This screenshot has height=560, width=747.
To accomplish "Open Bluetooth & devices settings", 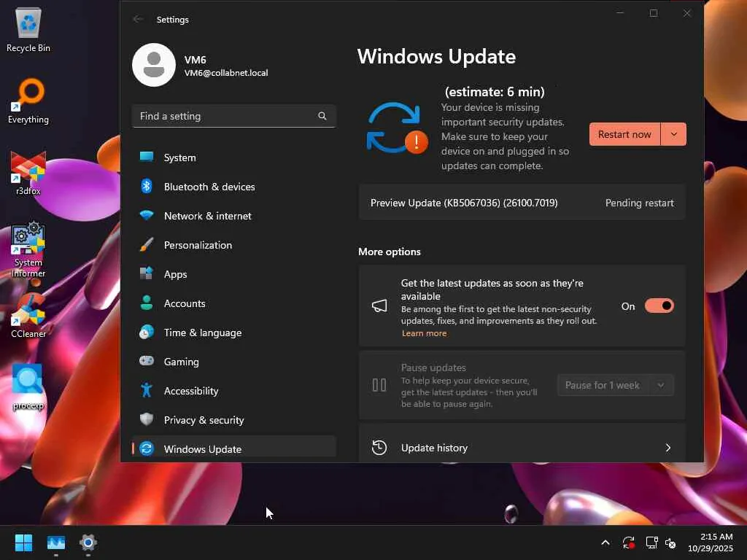I will [234, 187].
